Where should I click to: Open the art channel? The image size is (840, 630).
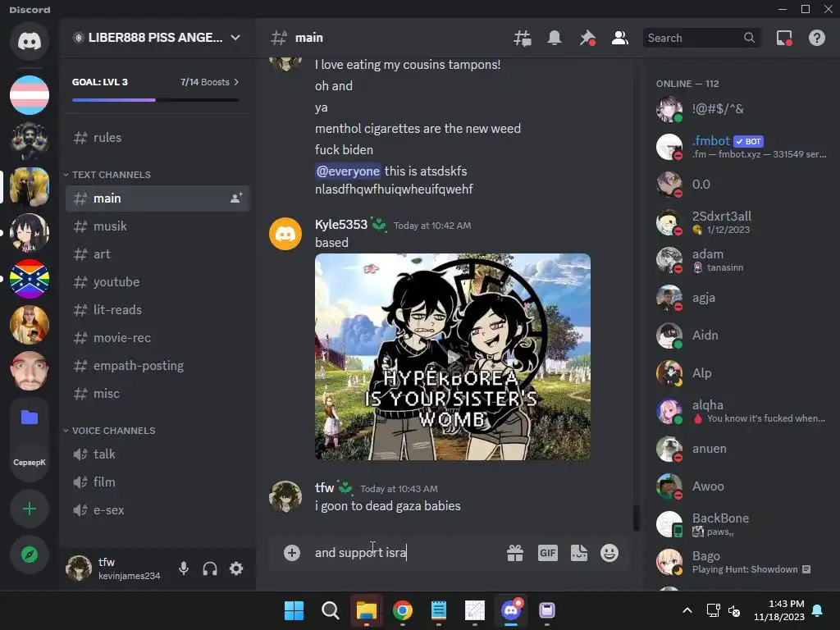tap(157, 254)
